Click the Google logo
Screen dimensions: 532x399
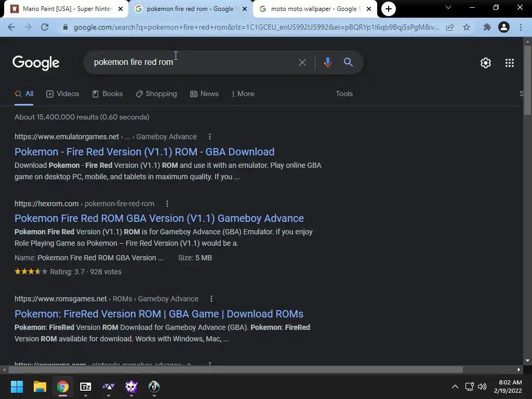36,63
